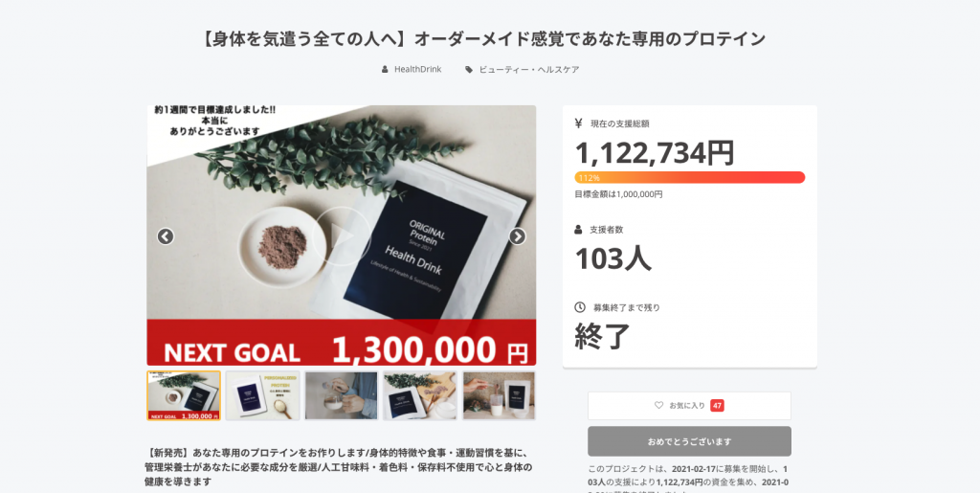The image size is (980, 493).
Task: Click the yen icon next to 現在の支援総額
Action: [579, 123]
